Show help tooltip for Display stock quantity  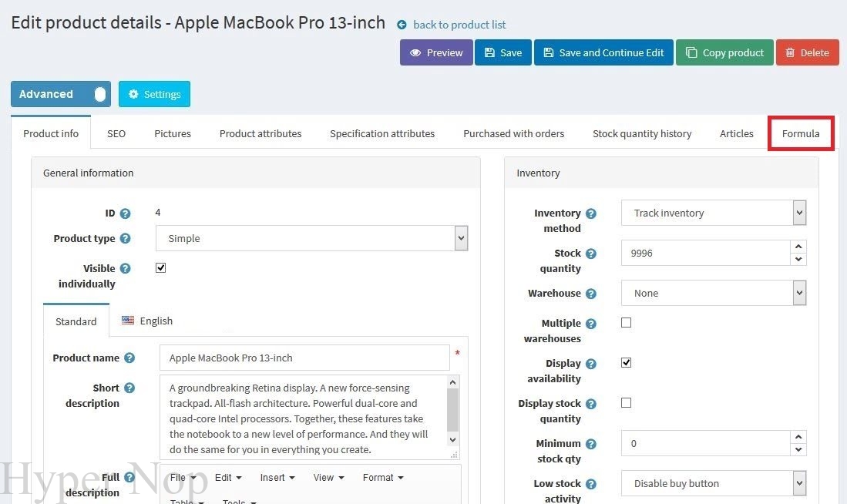pyautogui.click(x=591, y=404)
